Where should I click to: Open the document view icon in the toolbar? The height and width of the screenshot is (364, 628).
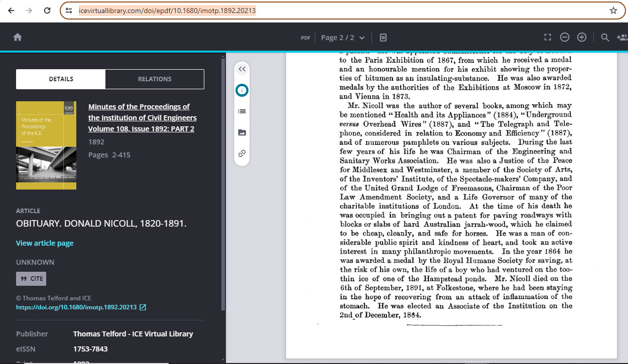pyautogui.click(x=383, y=38)
